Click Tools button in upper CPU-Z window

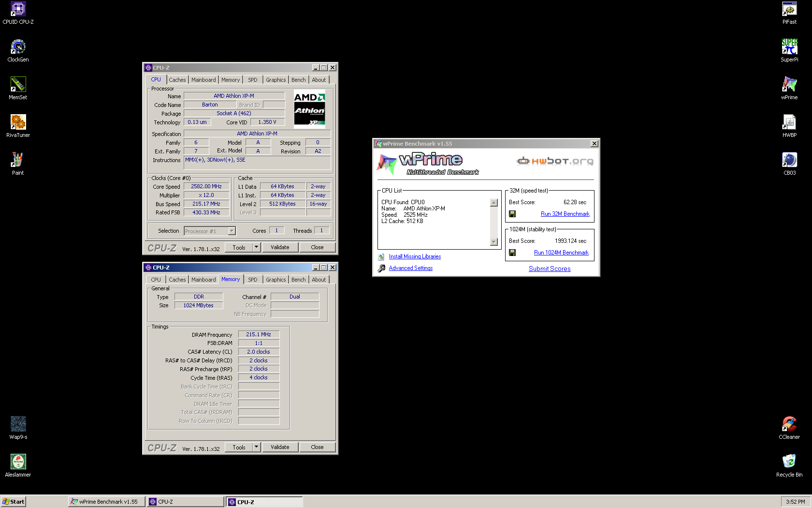[x=239, y=247]
